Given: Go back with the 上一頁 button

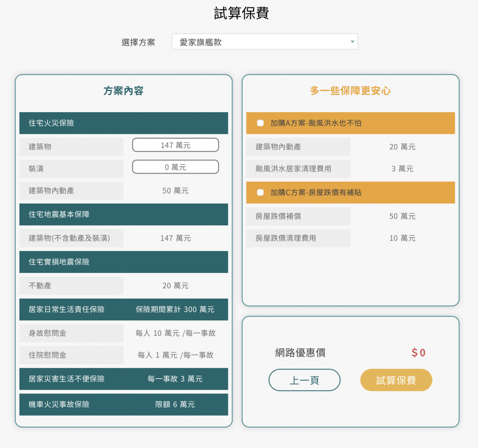Looking at the screenshot, I should (x=304, y=380).
